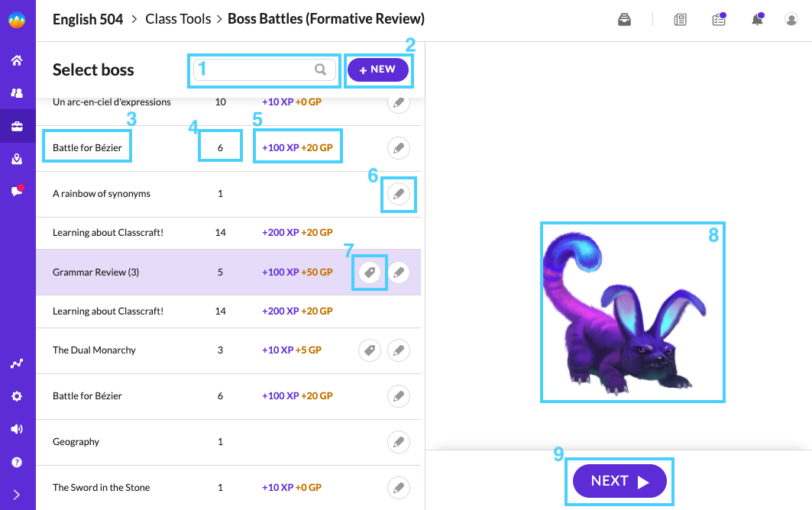Open the home icon in sidebar
Screen dimensions: 812x510
coord(17,60)
